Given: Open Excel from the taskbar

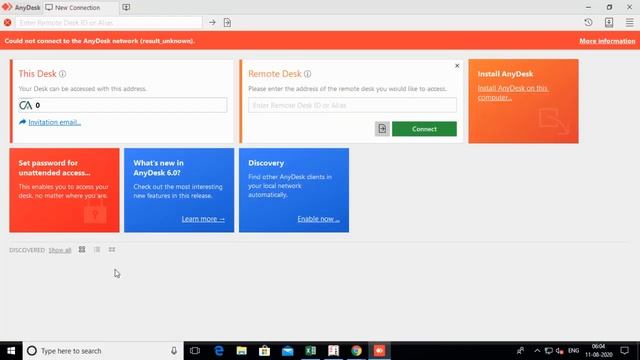Looking at the screenshot, I should click(311, 351).
